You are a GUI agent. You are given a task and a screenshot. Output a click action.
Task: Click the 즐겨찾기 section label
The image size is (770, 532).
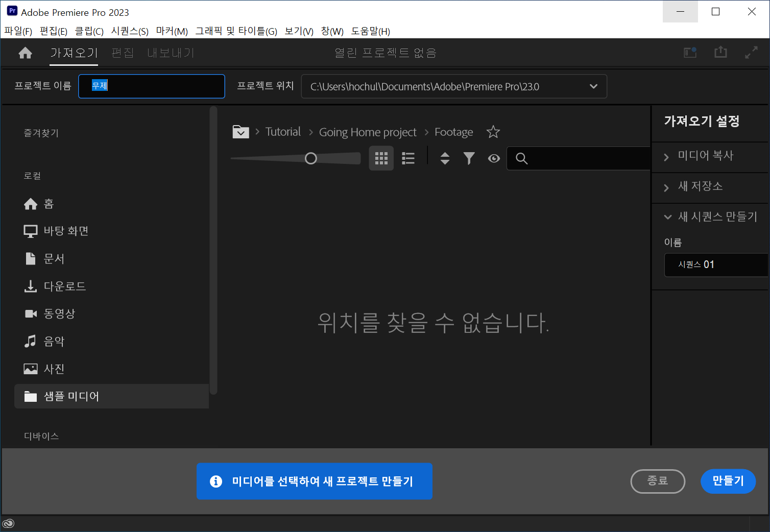pos(41,133)
